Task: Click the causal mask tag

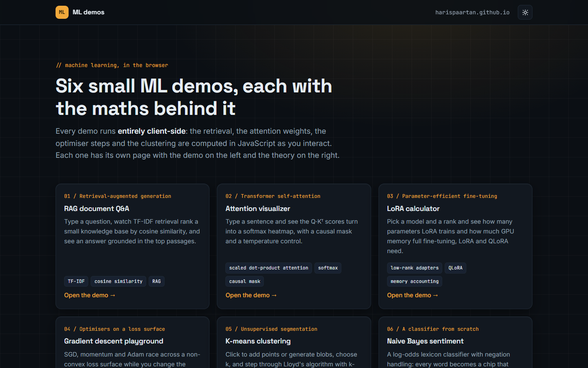Action: 245,281
